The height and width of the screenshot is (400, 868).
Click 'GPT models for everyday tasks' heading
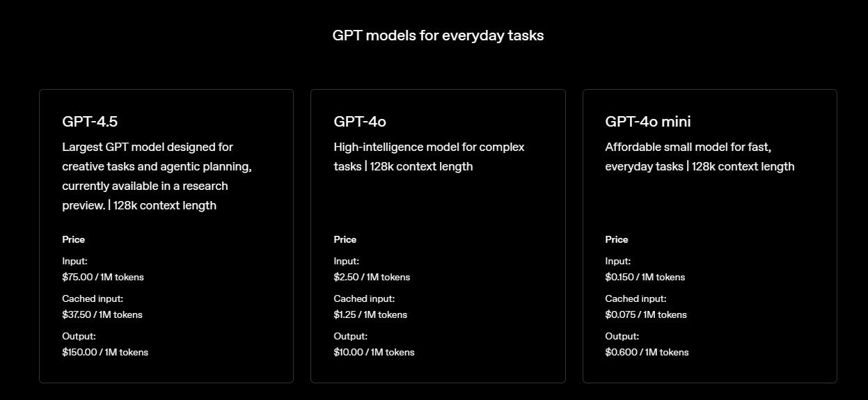pos(438,35)
